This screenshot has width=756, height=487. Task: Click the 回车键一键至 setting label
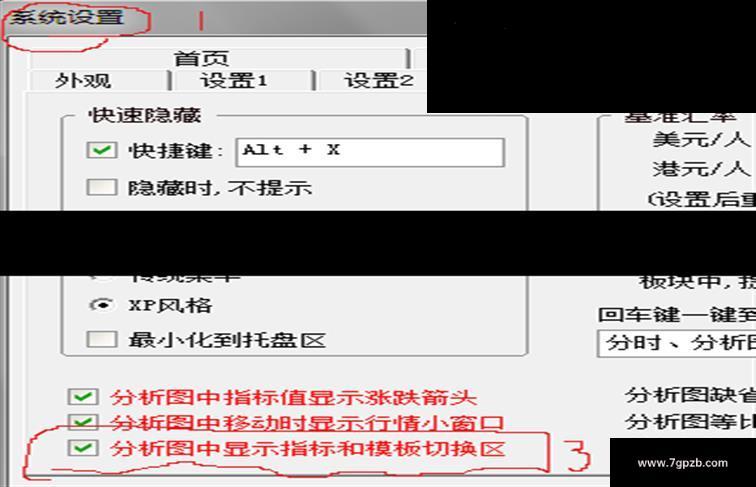[677, 315]
